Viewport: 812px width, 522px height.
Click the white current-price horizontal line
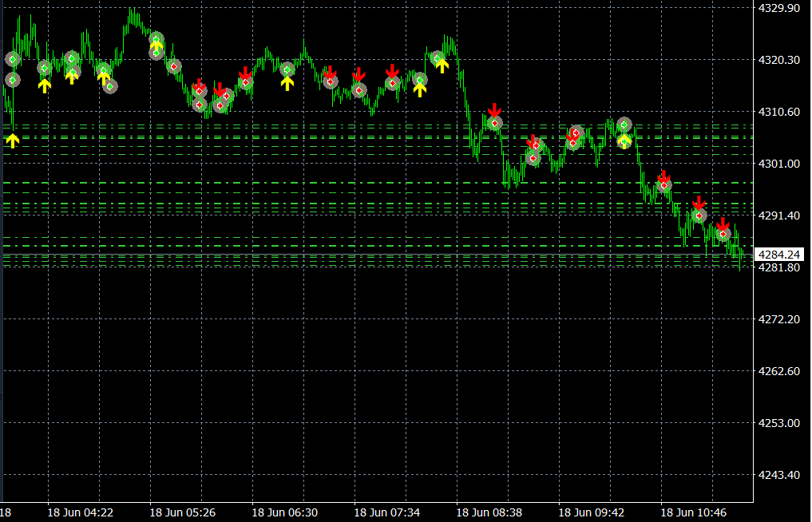tap(377, 255)
